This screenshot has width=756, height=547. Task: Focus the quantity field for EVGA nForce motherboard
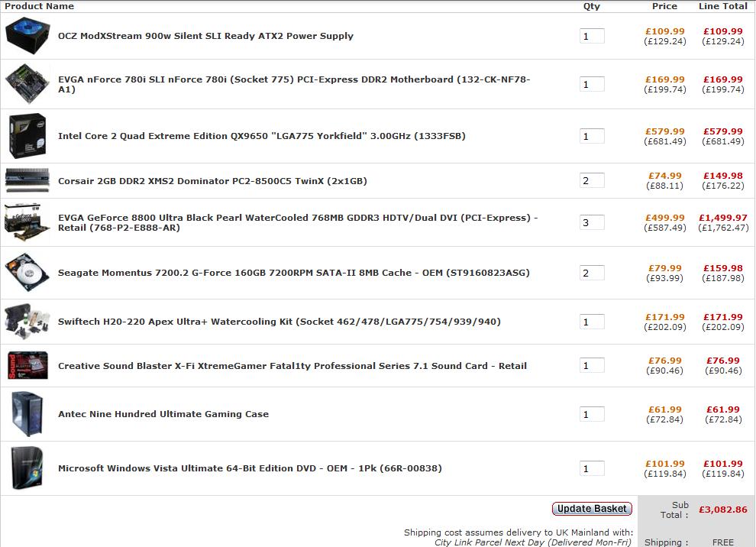click(x=592, y=84)
